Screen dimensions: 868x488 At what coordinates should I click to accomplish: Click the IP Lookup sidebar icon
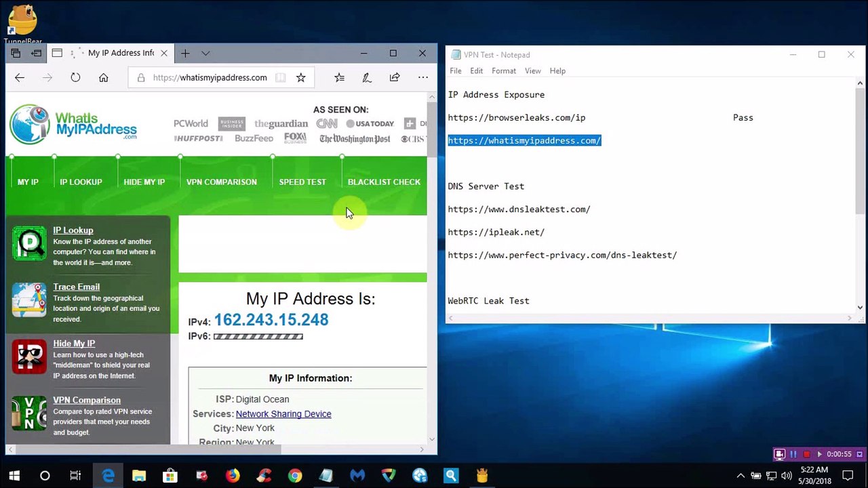29,243
